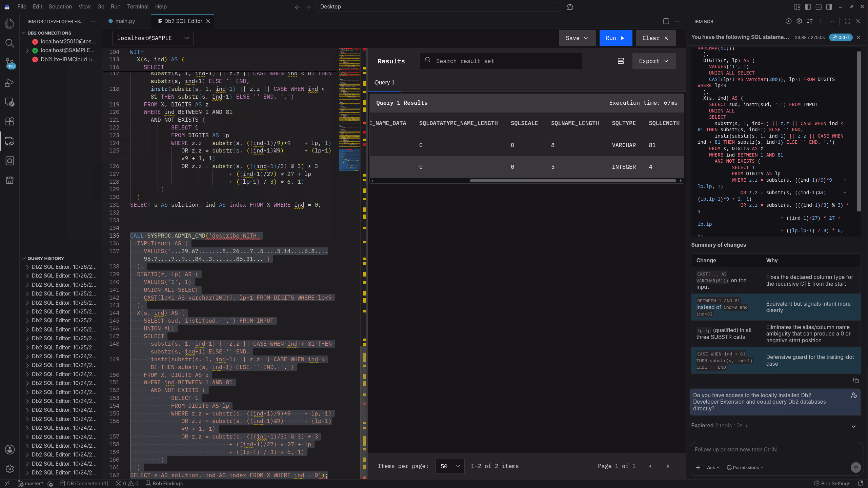Click the Copilot icon near title search
Image resolution: width=868 pixels, height=488 pixels.
[570, 7]
